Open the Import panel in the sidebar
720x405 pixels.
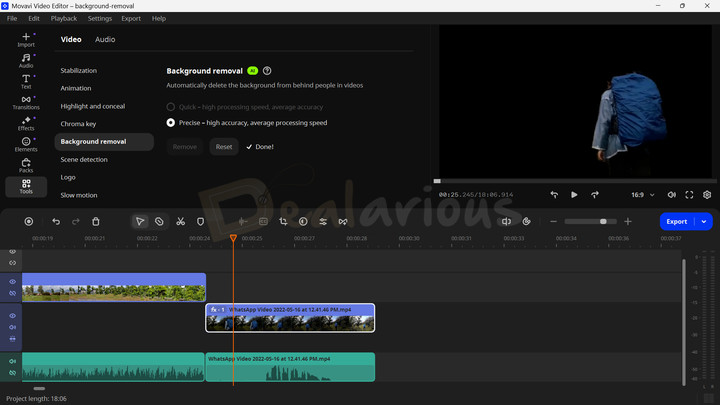[x=26, y=39]
